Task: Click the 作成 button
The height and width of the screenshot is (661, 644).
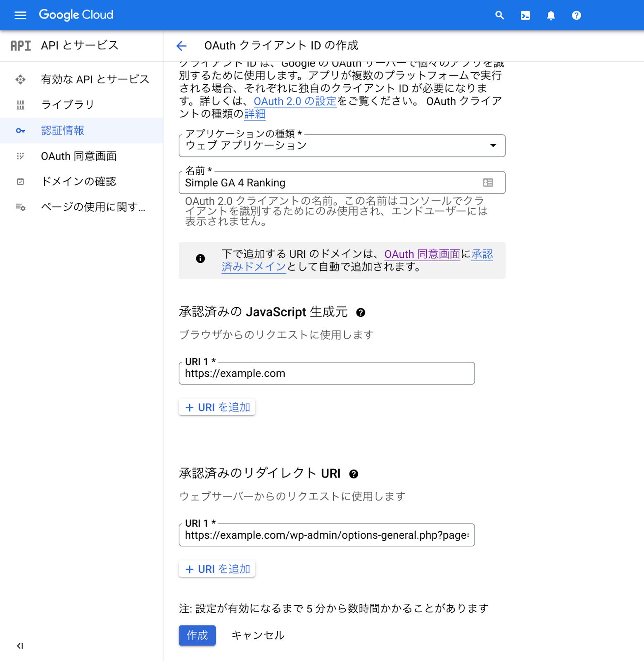Action: (197, 635)
